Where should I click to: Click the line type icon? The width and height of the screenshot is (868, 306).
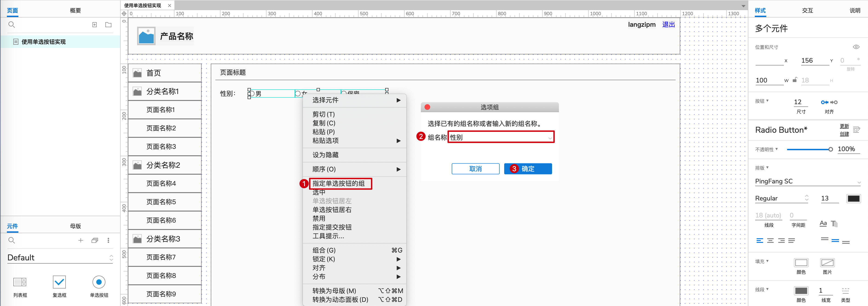[x=845, y=291]
